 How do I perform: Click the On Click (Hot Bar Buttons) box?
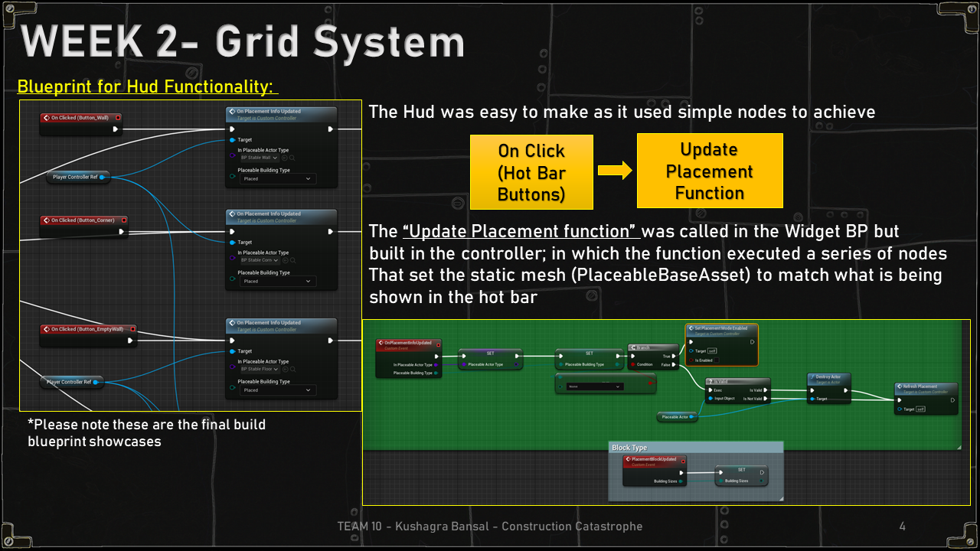point(531,172)
